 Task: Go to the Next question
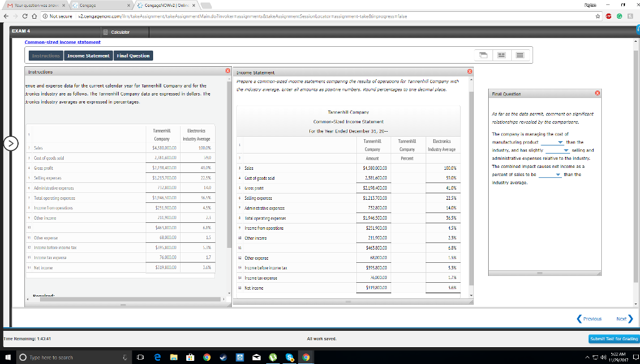click(622, 318)
